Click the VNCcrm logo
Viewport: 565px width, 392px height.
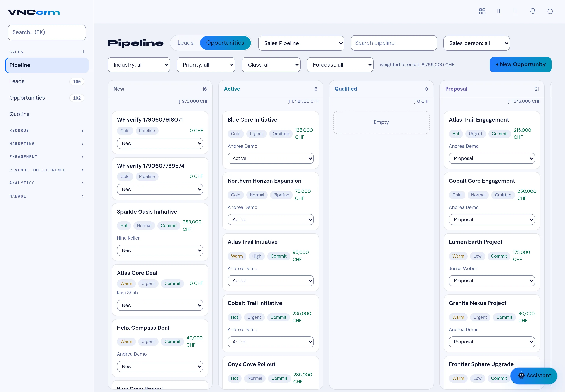click(x=34, y=12)
